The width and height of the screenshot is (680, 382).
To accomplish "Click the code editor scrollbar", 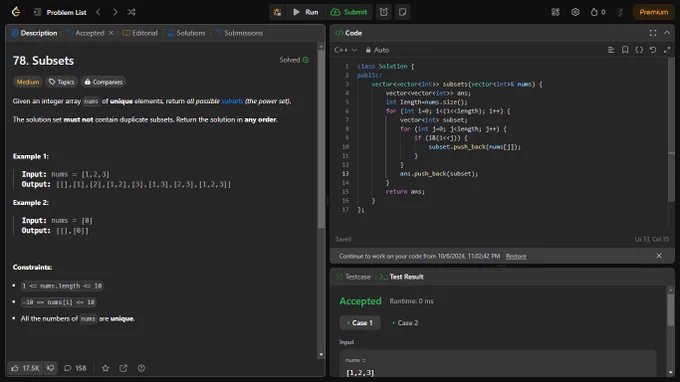I will (x=671, y=130).
